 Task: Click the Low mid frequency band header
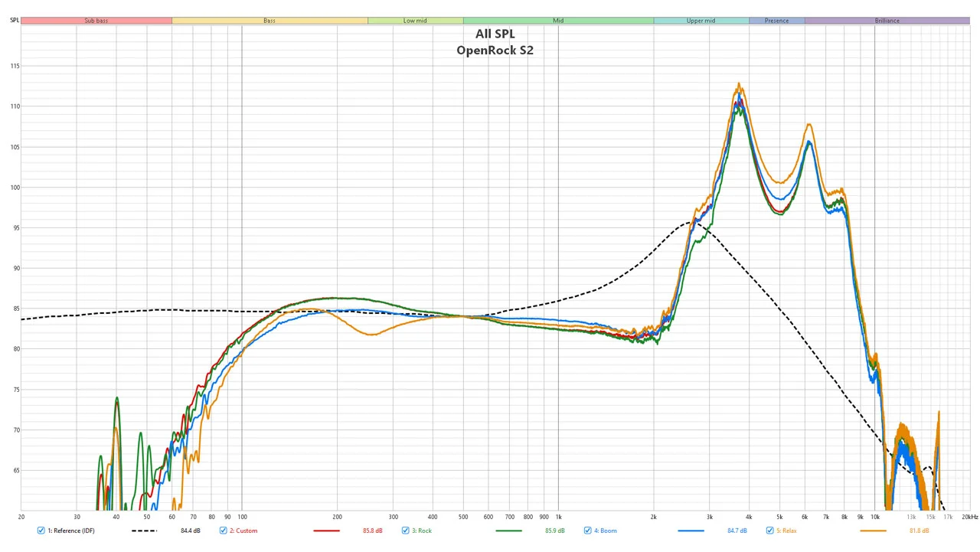click(415, 21)
